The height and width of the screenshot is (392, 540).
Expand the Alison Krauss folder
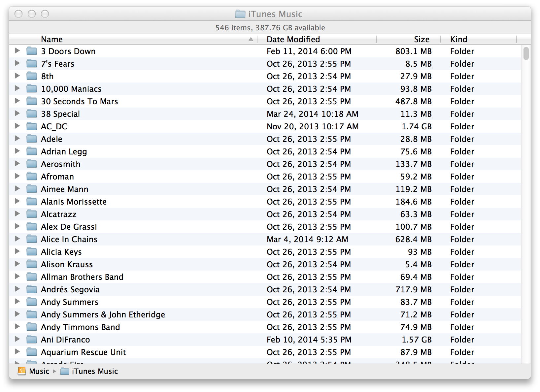(17, 264)
